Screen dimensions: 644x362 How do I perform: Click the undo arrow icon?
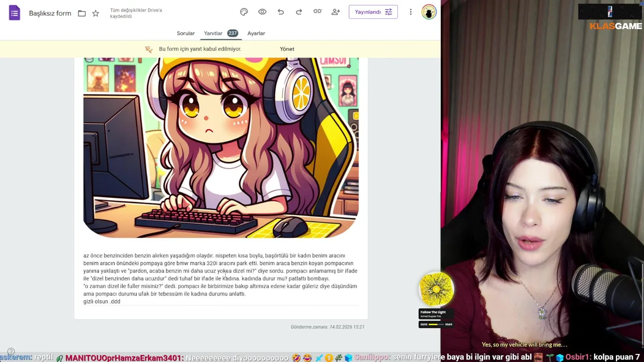281,12
